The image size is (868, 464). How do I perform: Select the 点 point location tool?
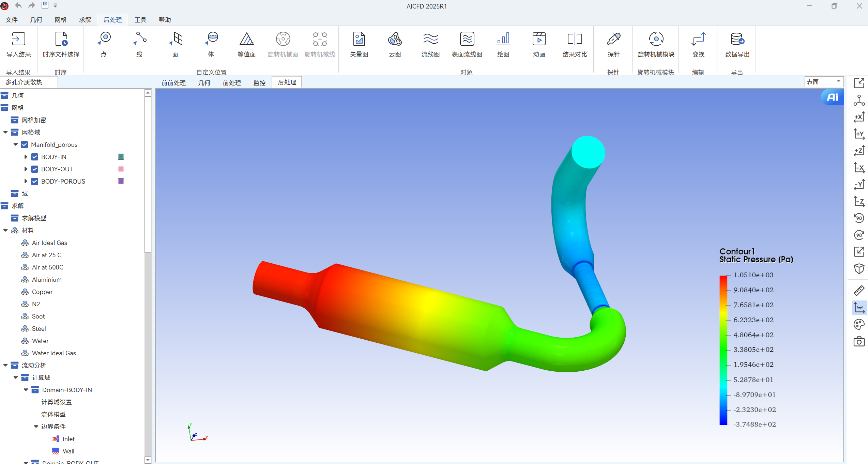coord(104,45)
